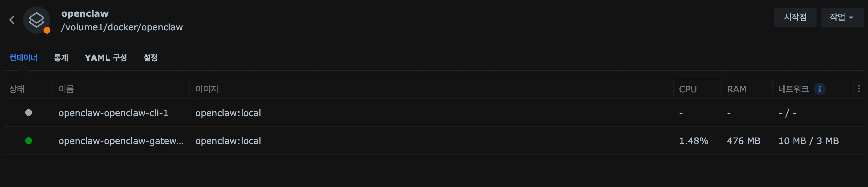The image size is (868, 187).
Task: Click the gray status dot of openclaw-cli-1
Action: coord(29,113)
